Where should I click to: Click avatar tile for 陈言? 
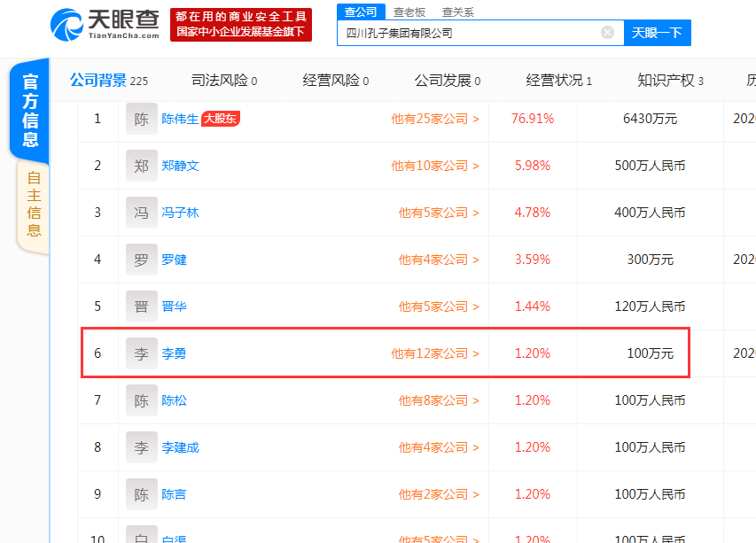141,494
